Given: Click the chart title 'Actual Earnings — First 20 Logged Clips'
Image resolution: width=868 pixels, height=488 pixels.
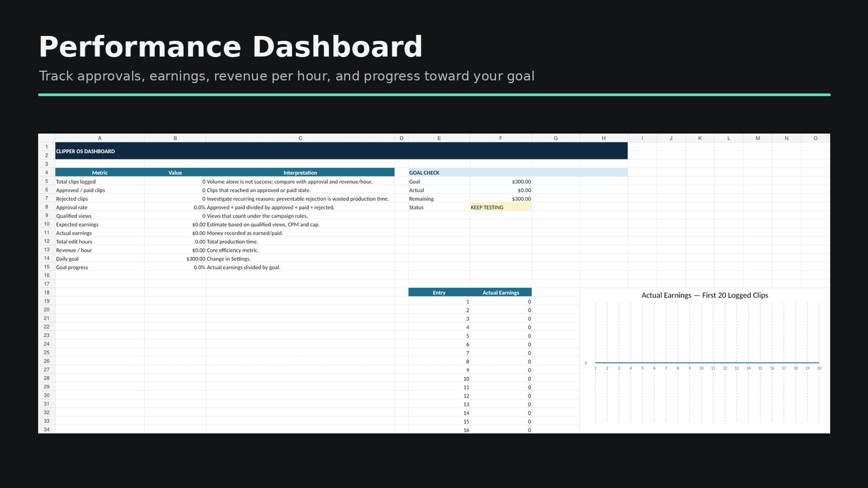Looking at the screenshot, I should (705, 295).
